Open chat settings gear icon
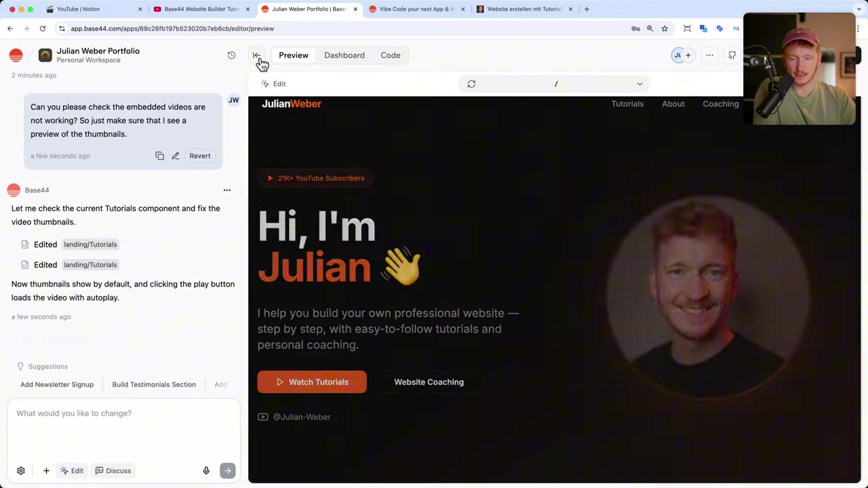Screen dimensions: 868x488 [x=21, y=470]
